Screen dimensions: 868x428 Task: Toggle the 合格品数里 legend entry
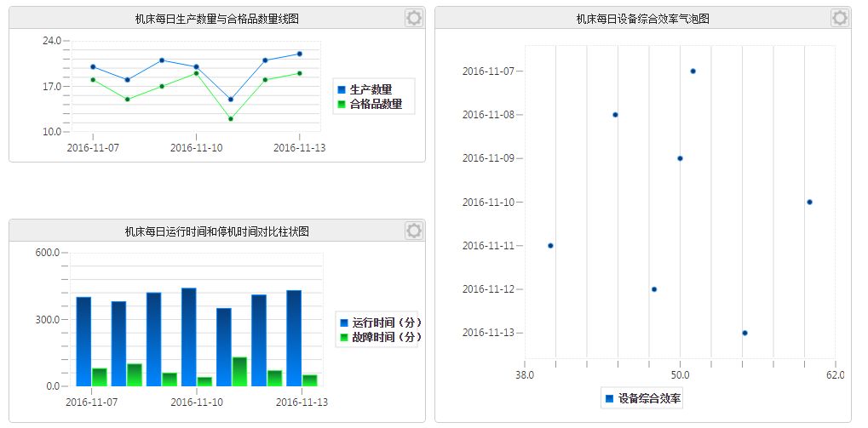pos(370,104)
